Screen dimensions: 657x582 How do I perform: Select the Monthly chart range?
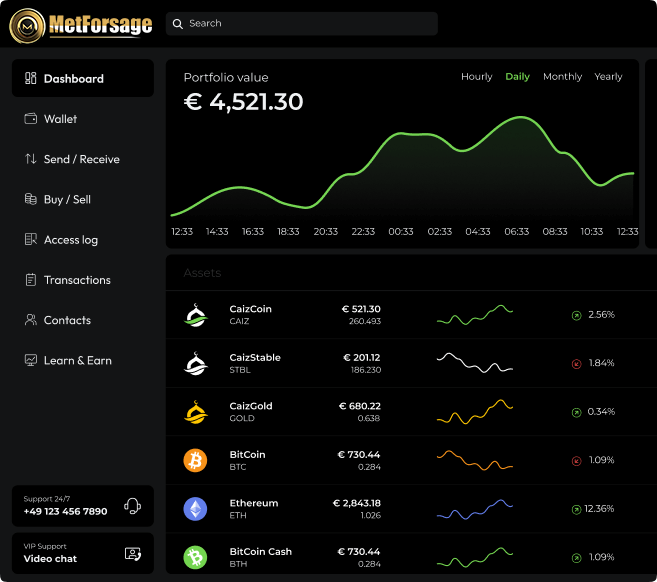tap(562, 77)
